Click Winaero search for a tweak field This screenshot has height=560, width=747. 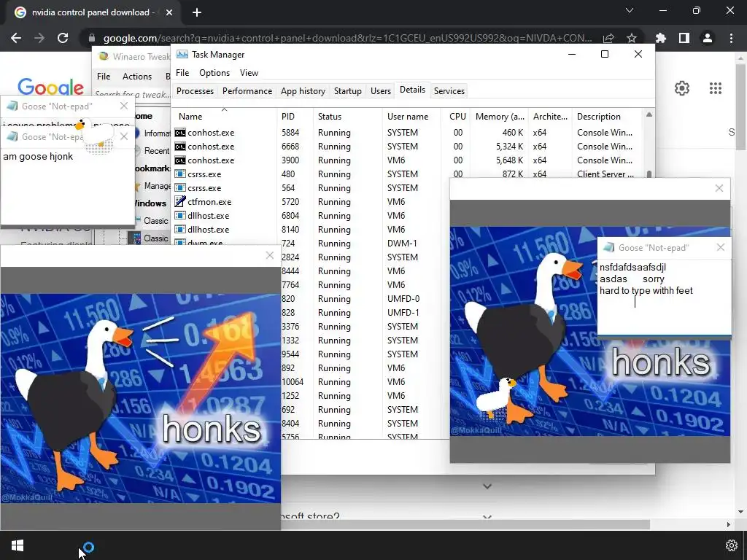point(132,94)
